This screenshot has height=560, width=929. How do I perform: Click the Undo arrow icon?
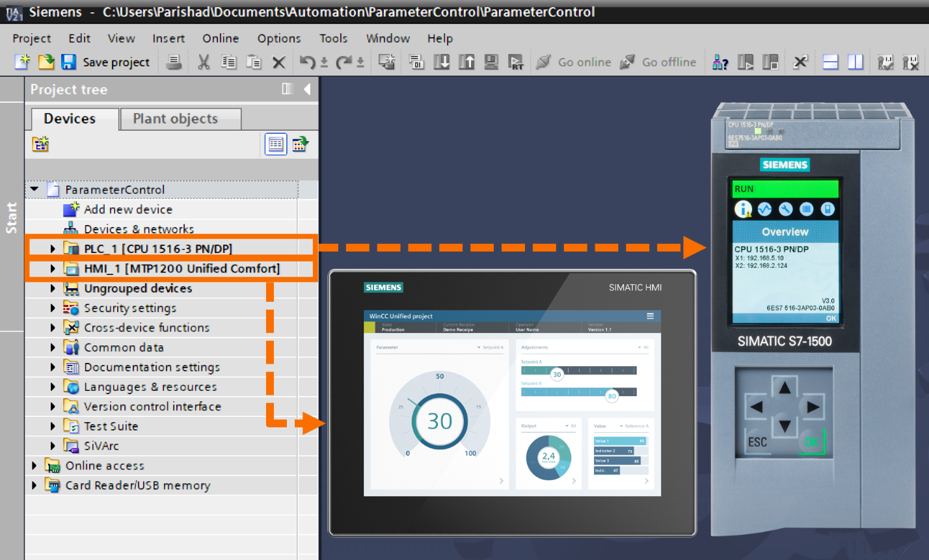pos(307,62)
